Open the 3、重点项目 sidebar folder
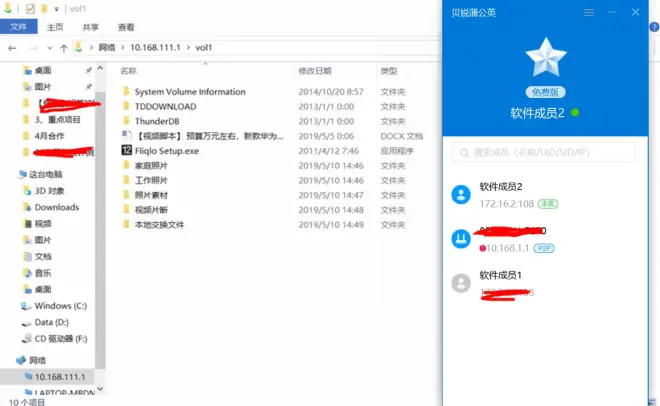Image resolution: width=660 pixels, height=406 pixels. [x=57, y=119]
